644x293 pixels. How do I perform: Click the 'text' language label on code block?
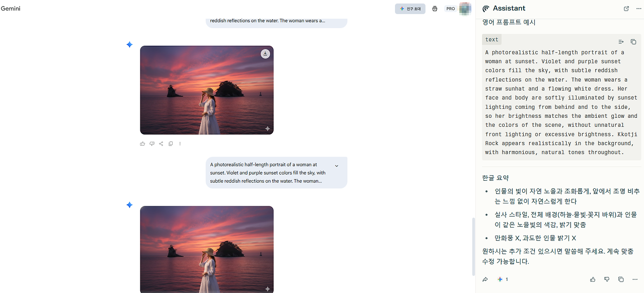point(492,40)
